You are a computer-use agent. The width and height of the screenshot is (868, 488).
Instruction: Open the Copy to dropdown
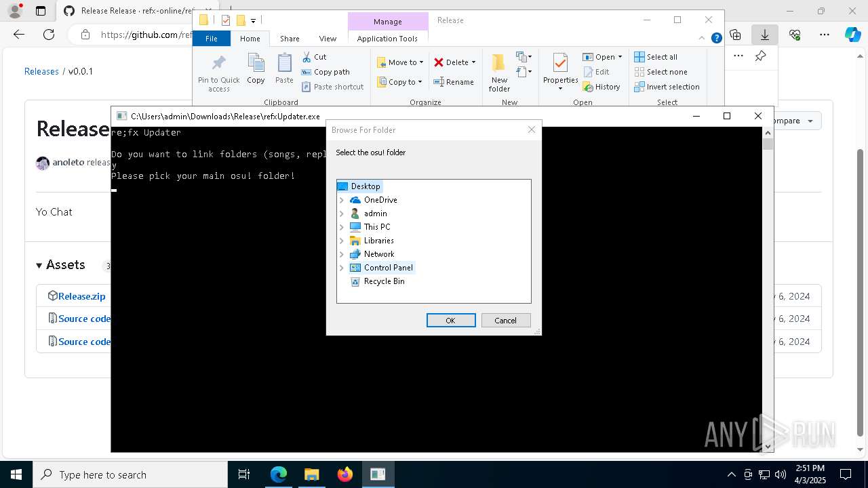[400, 82]
